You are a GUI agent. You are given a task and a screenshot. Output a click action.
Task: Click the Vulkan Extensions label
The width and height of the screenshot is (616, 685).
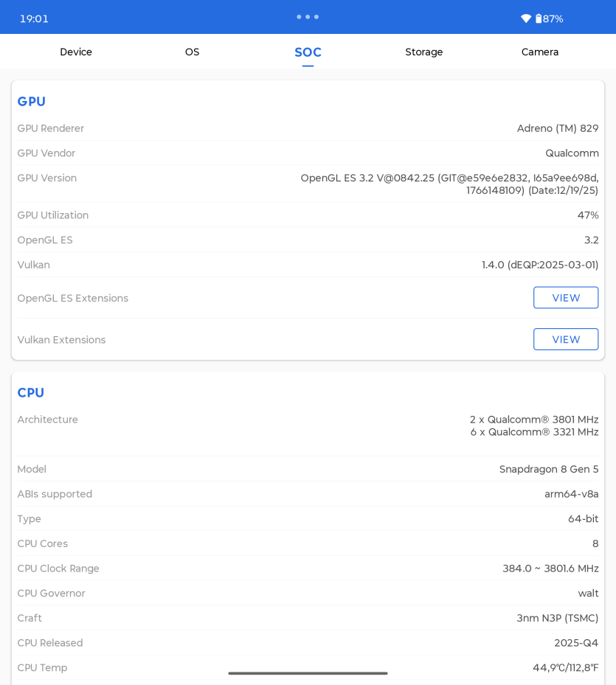point(61,340)
